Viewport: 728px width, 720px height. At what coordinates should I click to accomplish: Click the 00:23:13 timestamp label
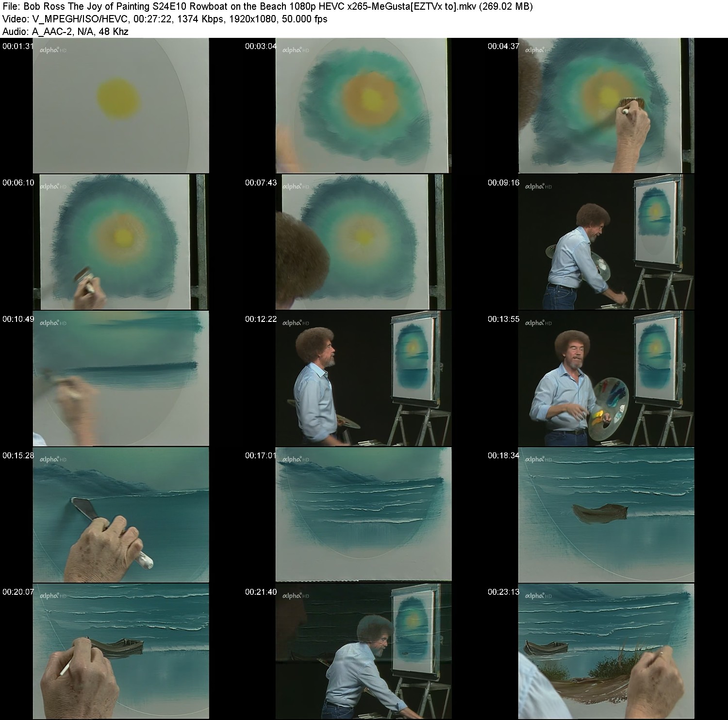(503, 592)
